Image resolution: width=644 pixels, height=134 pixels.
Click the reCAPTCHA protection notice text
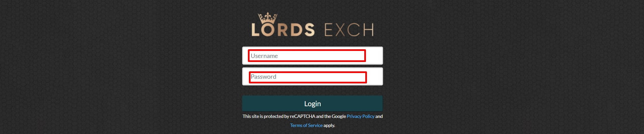(312, 121)
